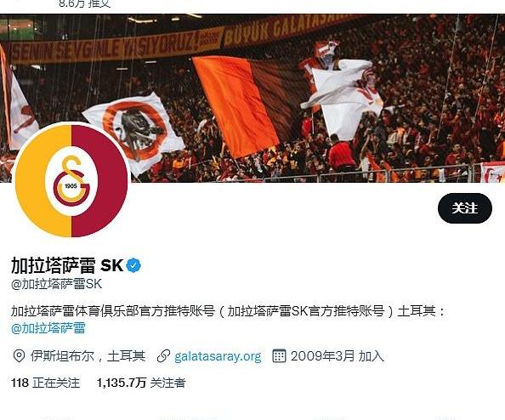This screenshot has width=505, height=420.
Task: Open the Galatasaray profile avatar
Action: point(71,181)
